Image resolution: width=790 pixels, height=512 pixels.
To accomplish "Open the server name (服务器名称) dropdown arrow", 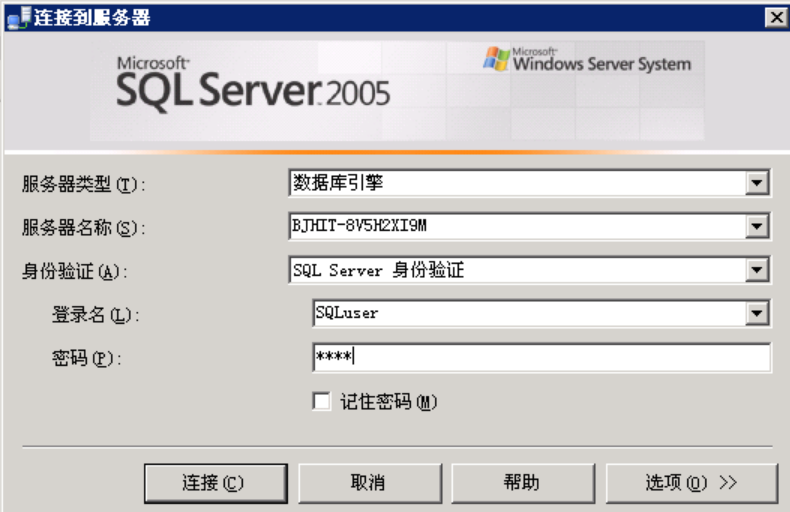I will pos(757,226).
